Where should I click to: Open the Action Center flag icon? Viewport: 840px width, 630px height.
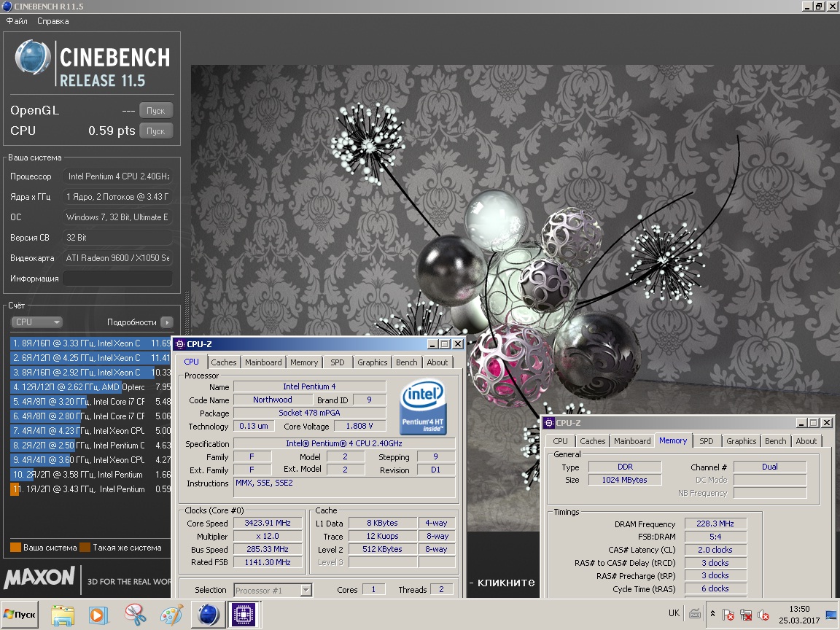pos(728,615)
